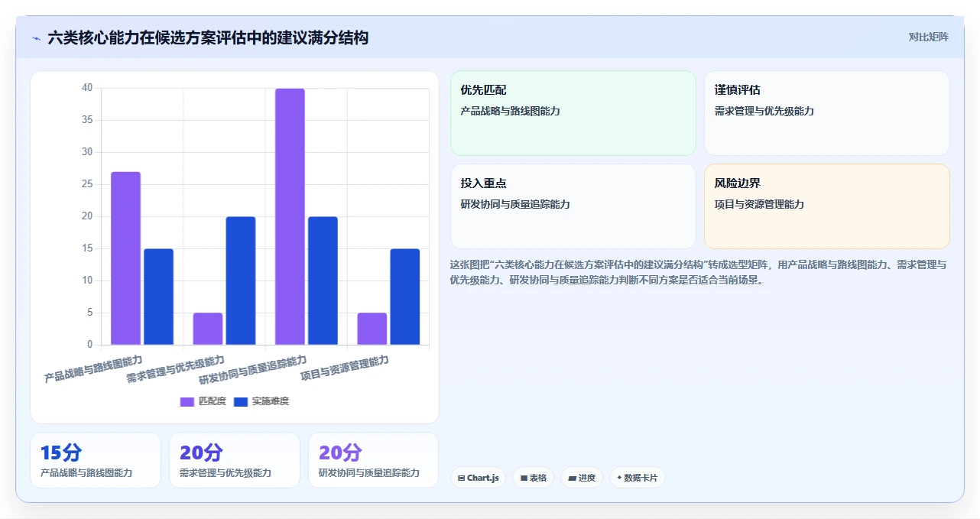Select the 投入重点 matrix card
This screenshot has height=519, width=980.
click(x=573, y=206)
